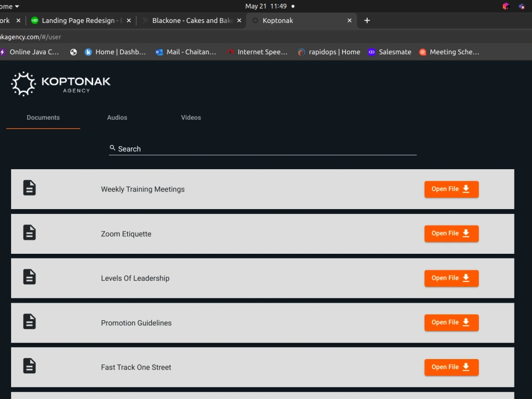532x399 pixels.
Task: Open File for Weekly Training Meetings
Action: (x=451, y=189)
